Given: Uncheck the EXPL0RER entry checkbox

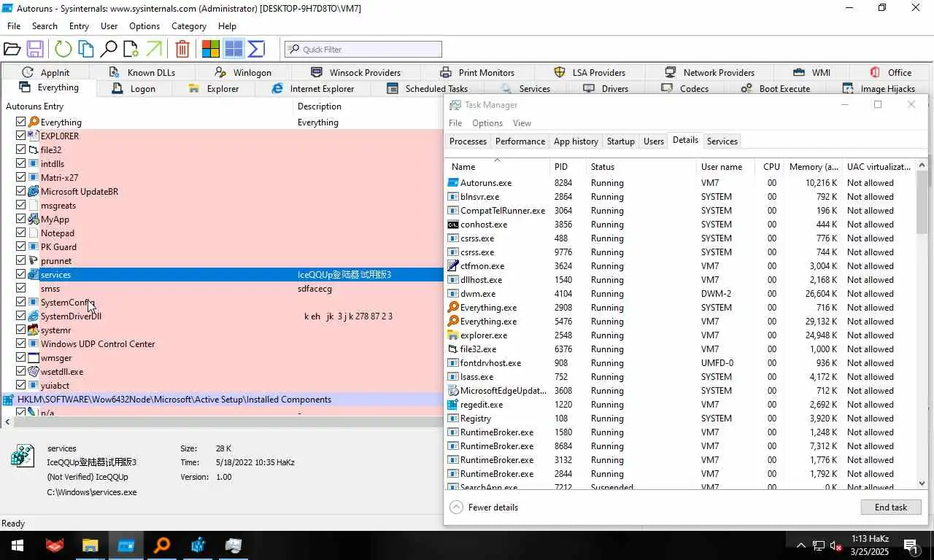Looking at the screenshot, I should [20, 136].
